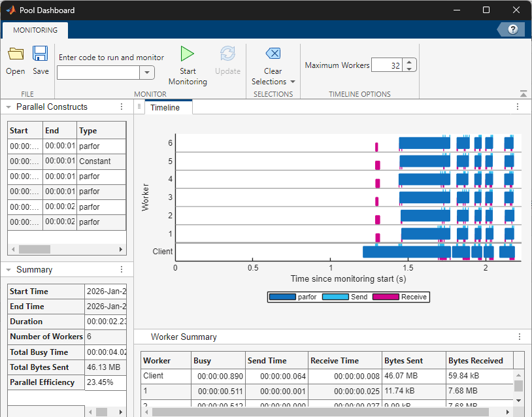
Task: Open Worker Summary panel options menu
Action: (x=519, y=337)
